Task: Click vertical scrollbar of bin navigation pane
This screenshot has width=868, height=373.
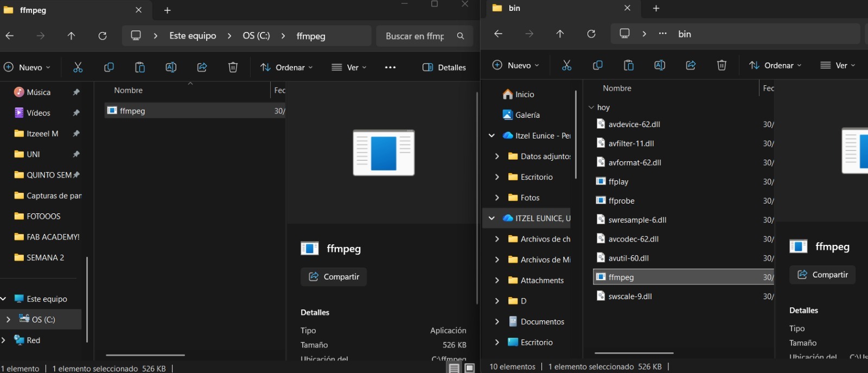Action: tap(576, 135)
